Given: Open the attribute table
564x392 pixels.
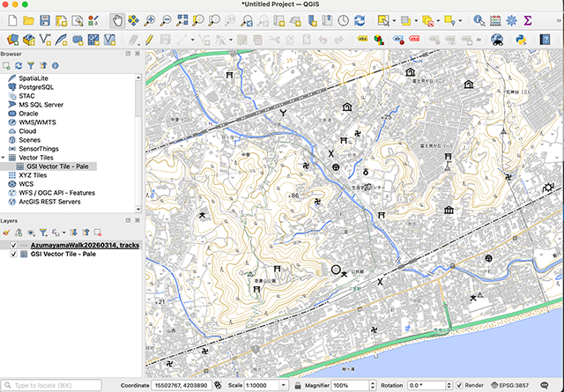Looking at the screenshot, I should coord(495,20).
